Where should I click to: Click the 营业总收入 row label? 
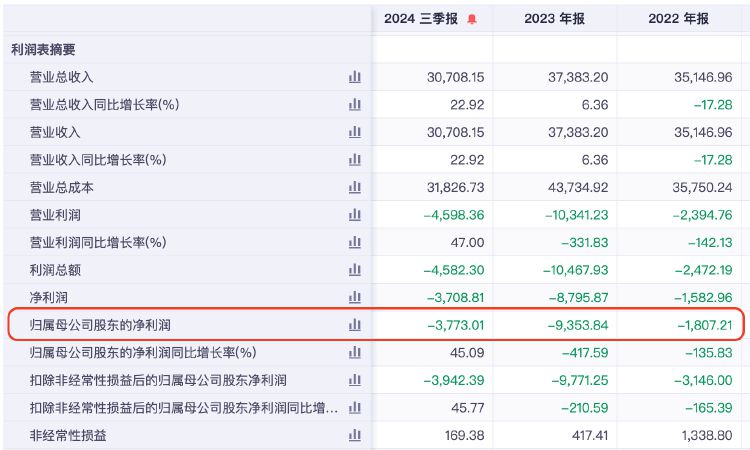click(61, 77)
